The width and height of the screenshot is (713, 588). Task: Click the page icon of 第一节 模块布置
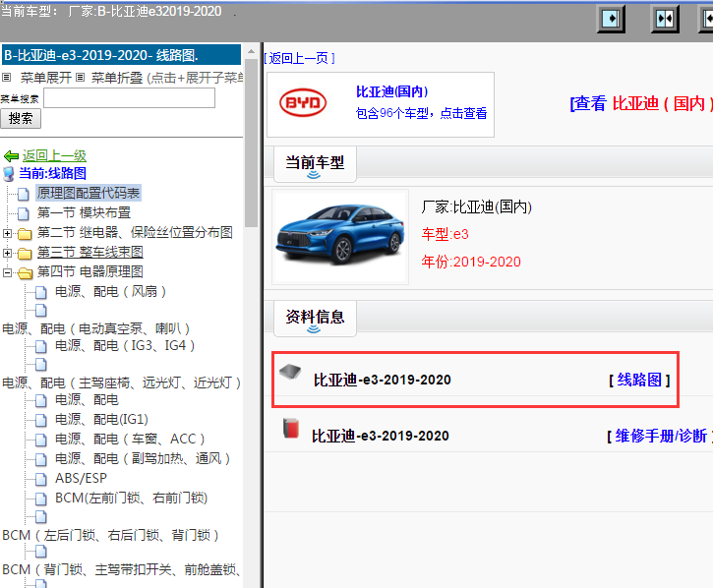pos(24,213)
